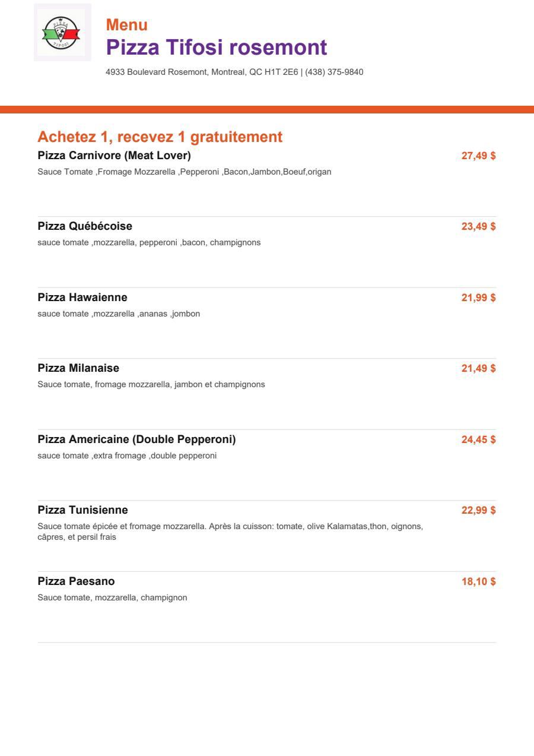This screenshot has width=534, height=756.
Task: Click the 21,99 $ price
Action: 479,298
